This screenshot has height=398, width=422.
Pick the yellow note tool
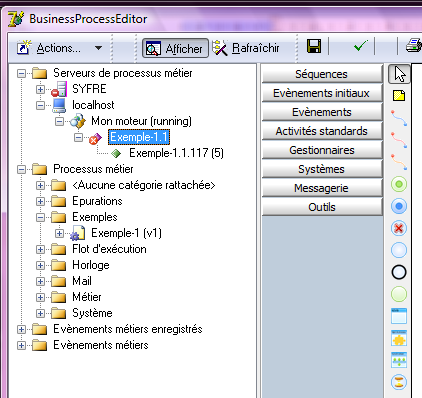(x=399, y=96)
